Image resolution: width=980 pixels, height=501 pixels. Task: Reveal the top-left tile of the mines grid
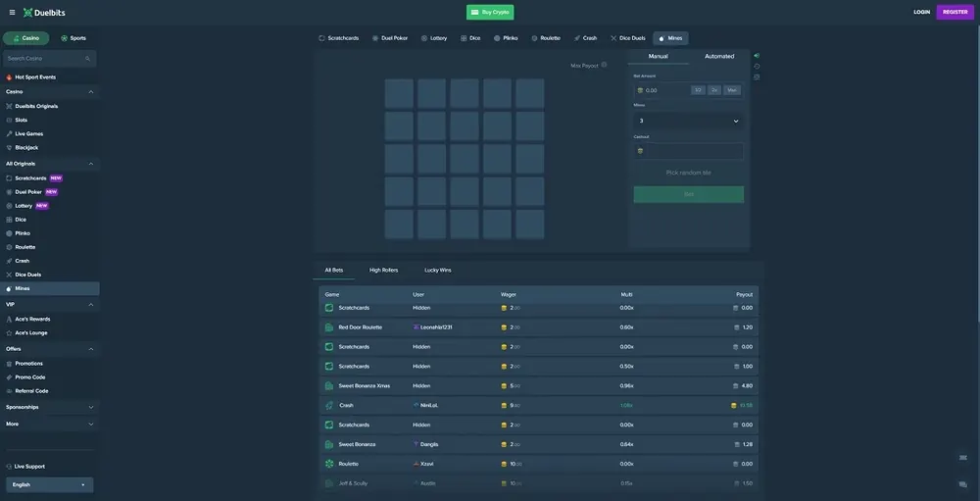[400, 93]
